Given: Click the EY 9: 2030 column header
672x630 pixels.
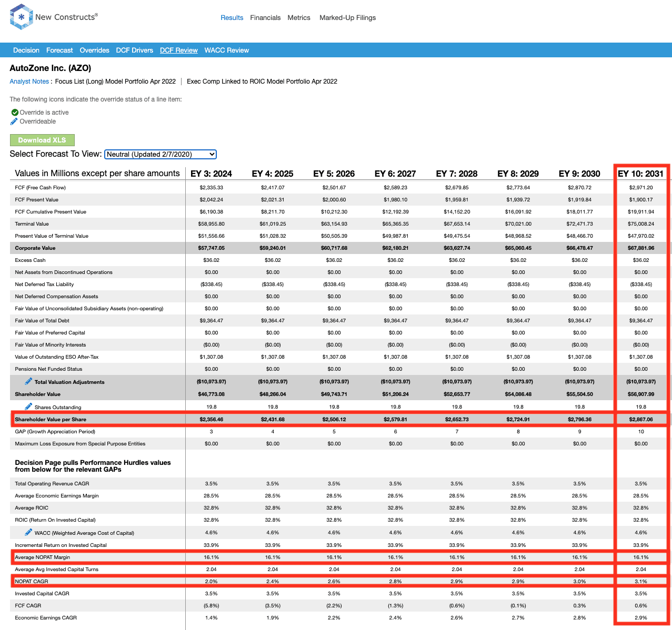Looking at the screenshot, I should click(579, 174).
